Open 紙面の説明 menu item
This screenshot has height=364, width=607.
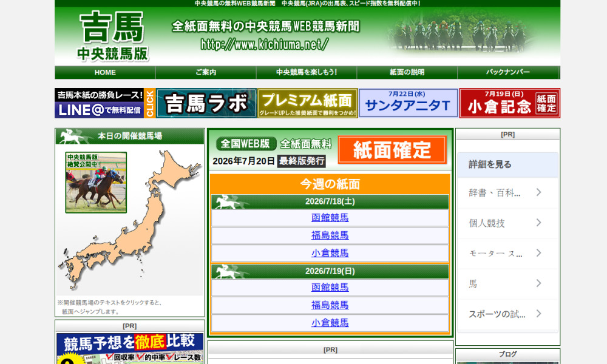click(x=407, y=72)
